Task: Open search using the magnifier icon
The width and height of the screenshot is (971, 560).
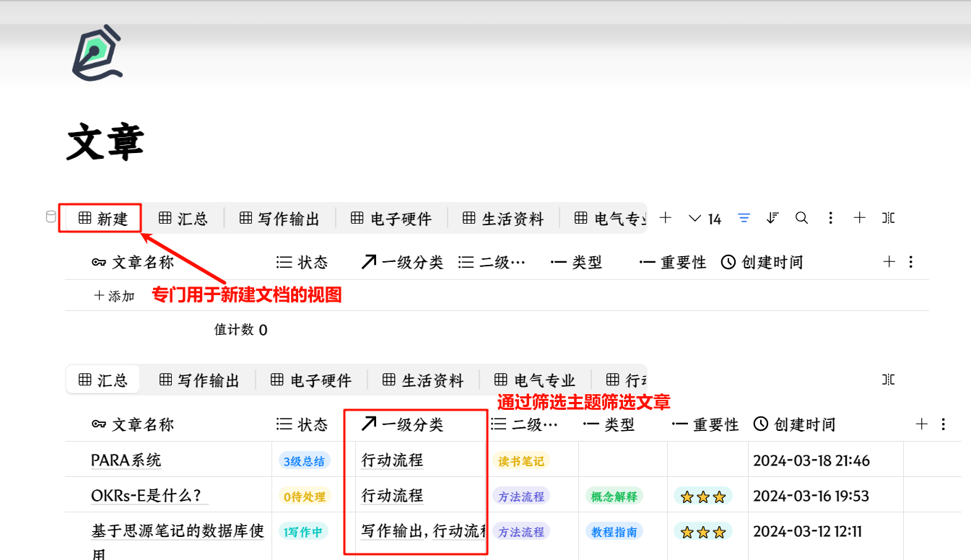Action: pos(801,218)
